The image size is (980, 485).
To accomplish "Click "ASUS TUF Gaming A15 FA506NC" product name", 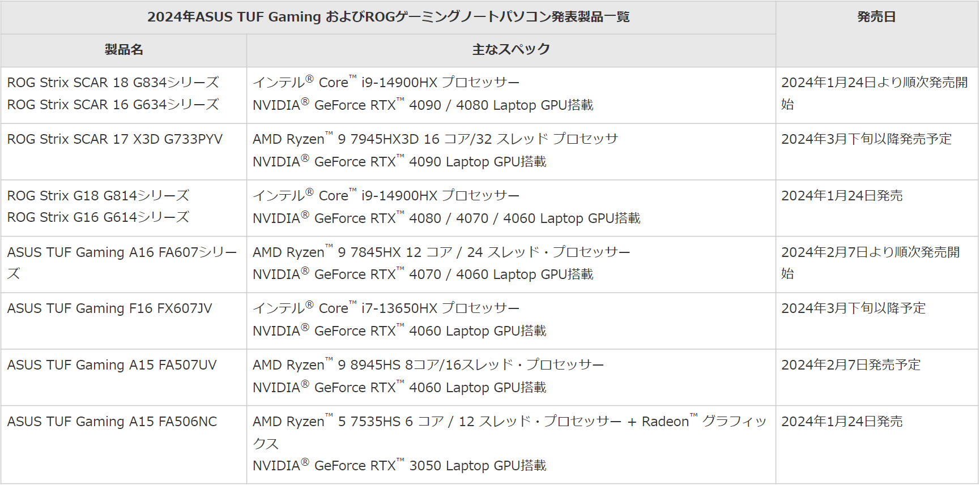I will tap(112, 422).
